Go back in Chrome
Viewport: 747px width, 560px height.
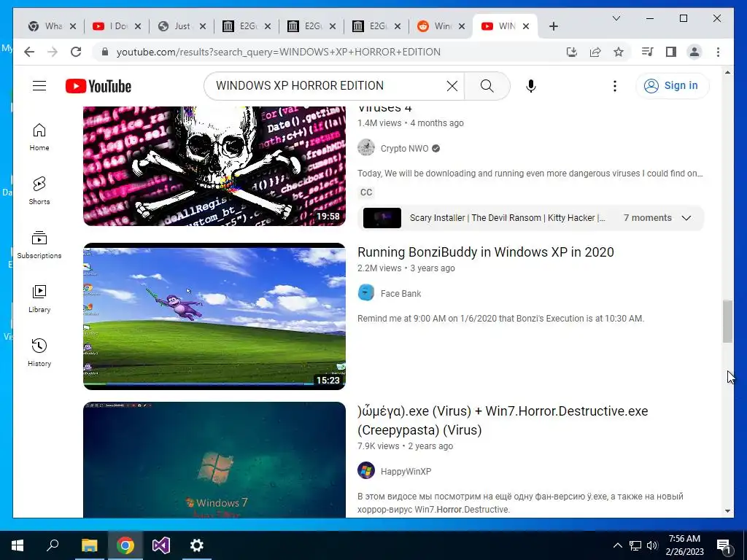[29, 52]
